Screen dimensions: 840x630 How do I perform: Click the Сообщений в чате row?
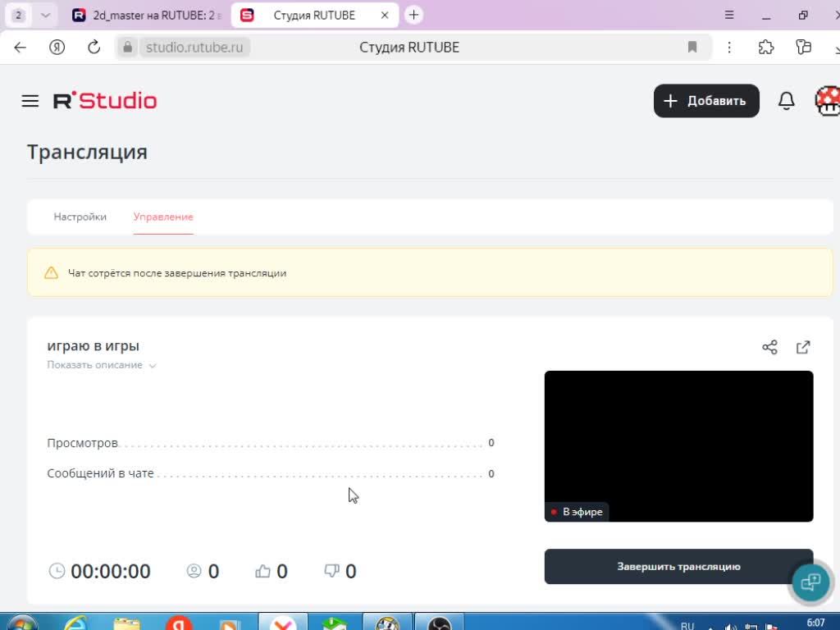271,473
